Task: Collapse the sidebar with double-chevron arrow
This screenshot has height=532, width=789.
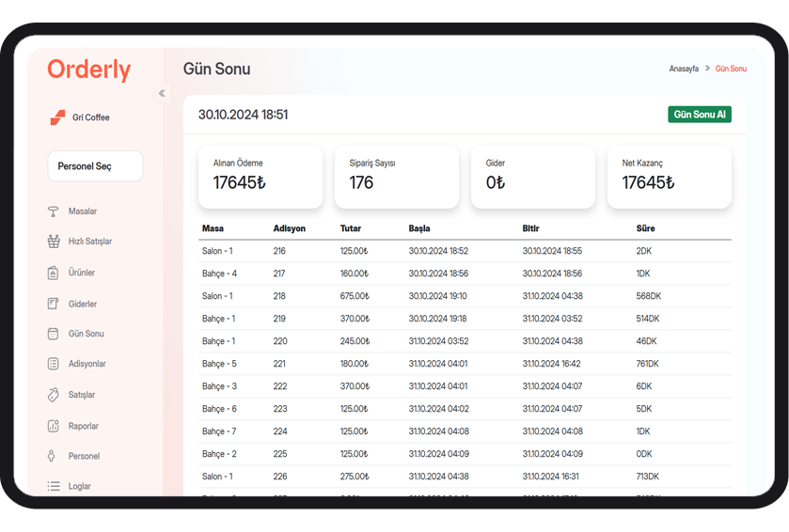Action: tap(162, 93)
